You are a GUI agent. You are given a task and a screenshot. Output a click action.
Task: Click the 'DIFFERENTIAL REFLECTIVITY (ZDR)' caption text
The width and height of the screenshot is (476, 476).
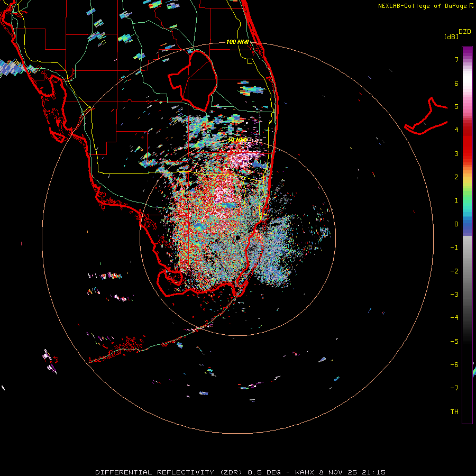pos(169,472)
